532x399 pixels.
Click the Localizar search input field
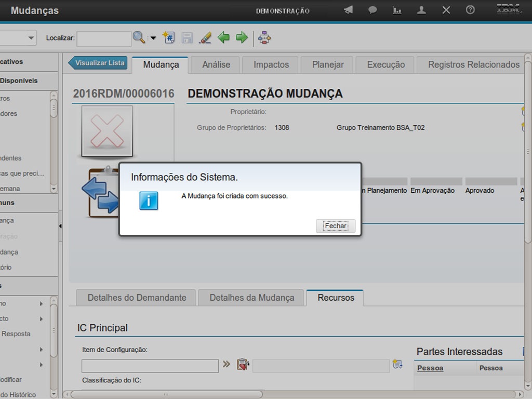[x=104, y=38]
